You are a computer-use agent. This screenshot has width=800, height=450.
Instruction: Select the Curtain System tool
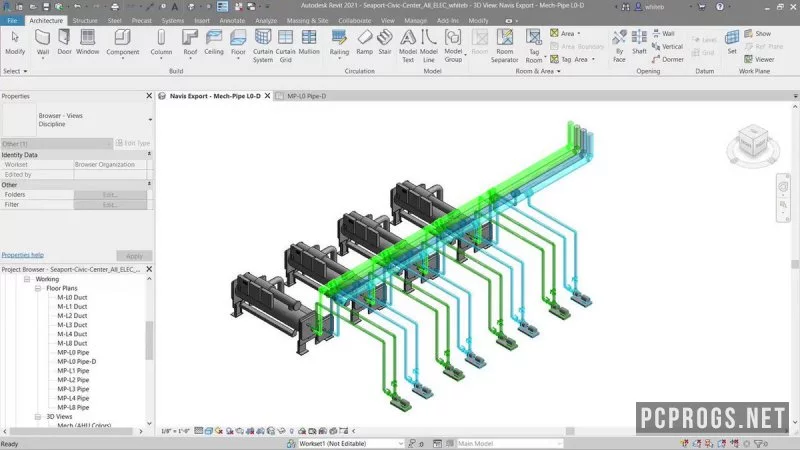point(263,46)
